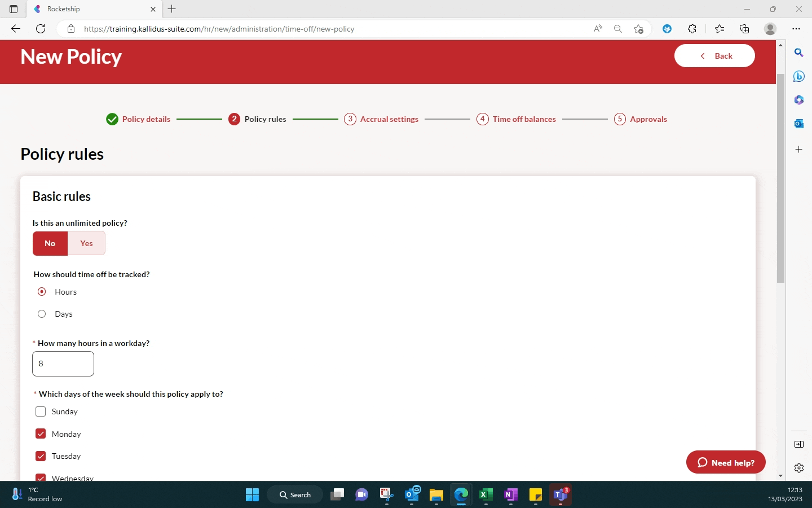Open the browser Extensions puzzle icon

coord(692,29)
